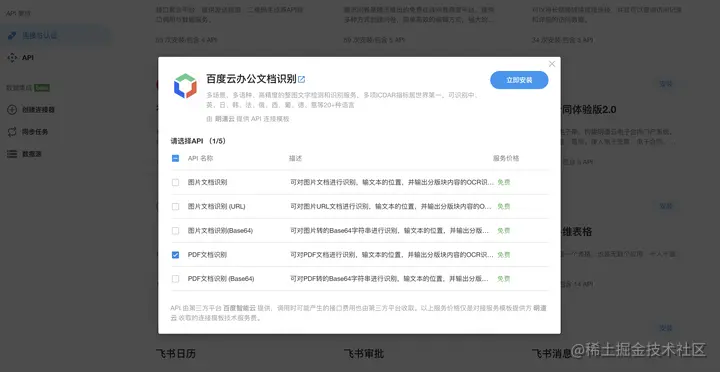Click the sync arrows icon for 同步任务
720x372 pixels.
point(12,132)
